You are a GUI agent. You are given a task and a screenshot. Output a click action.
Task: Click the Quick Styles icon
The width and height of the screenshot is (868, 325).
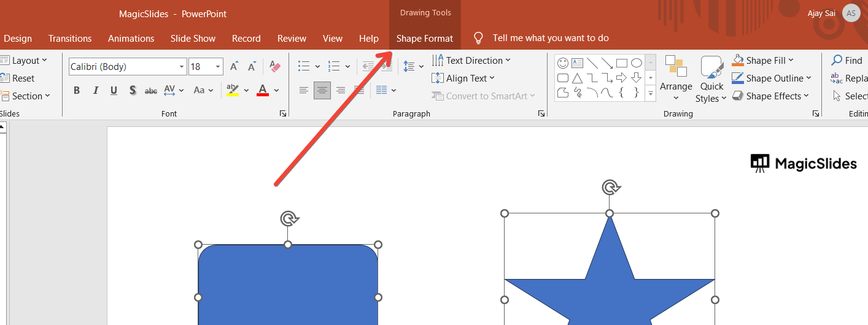coord(711,67)
